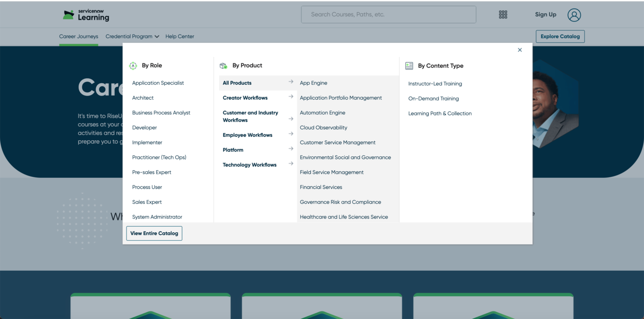Click the View Entire Catalog button
The image size is (644, 319).
(x=154, y=233)
